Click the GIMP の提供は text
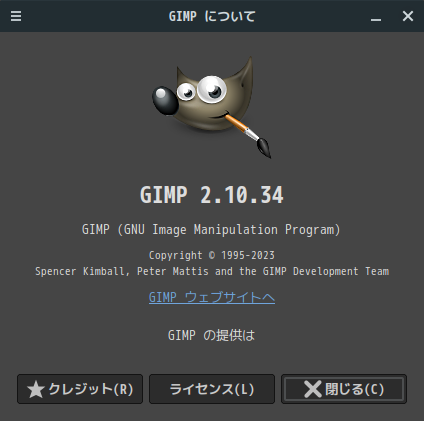 [x=212, y=335]
